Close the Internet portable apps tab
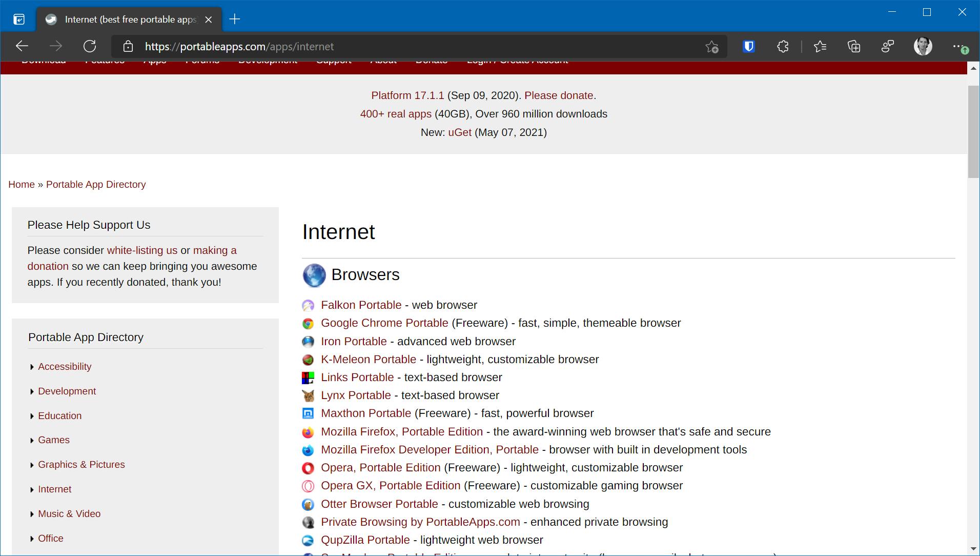The height and width of the screenshot is (556, 980). [x=208, y=19]
